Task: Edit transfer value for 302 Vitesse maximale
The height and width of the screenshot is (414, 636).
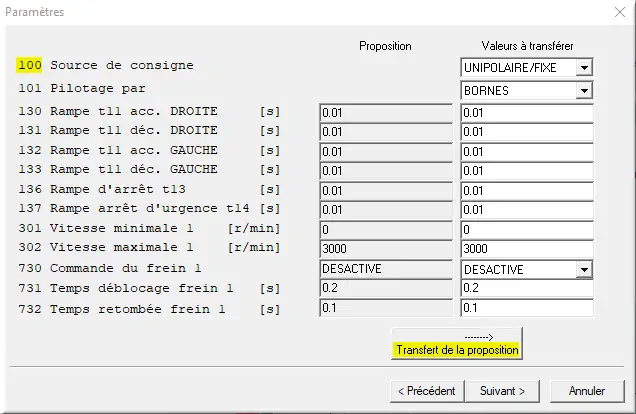Action: (527, 249)
